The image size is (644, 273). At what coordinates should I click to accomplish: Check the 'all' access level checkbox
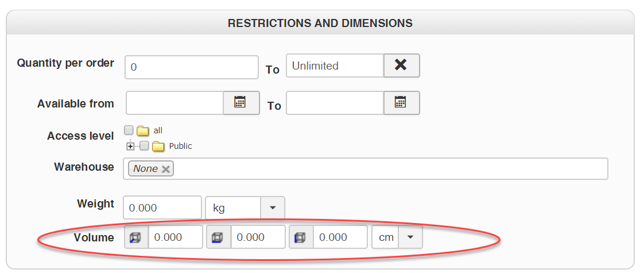[x=129, y=130]
